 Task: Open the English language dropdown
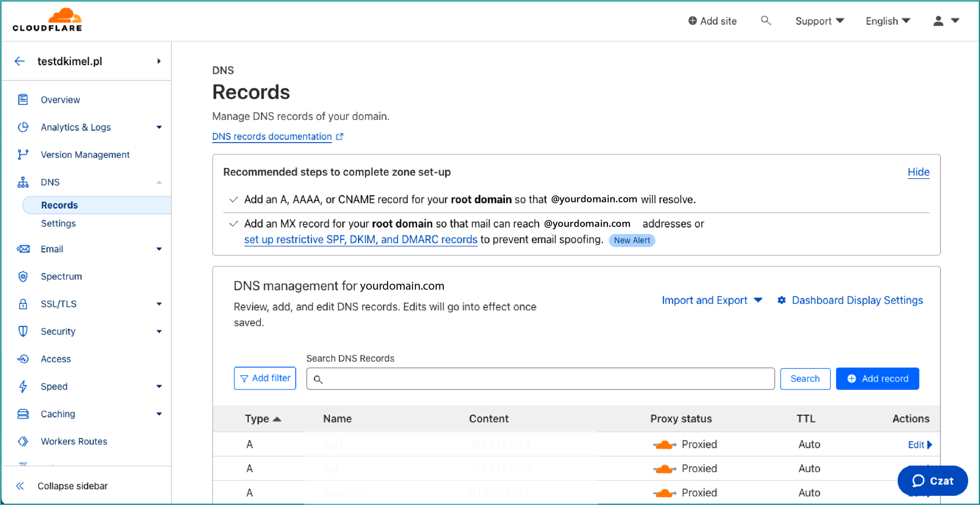pos(888,21)
